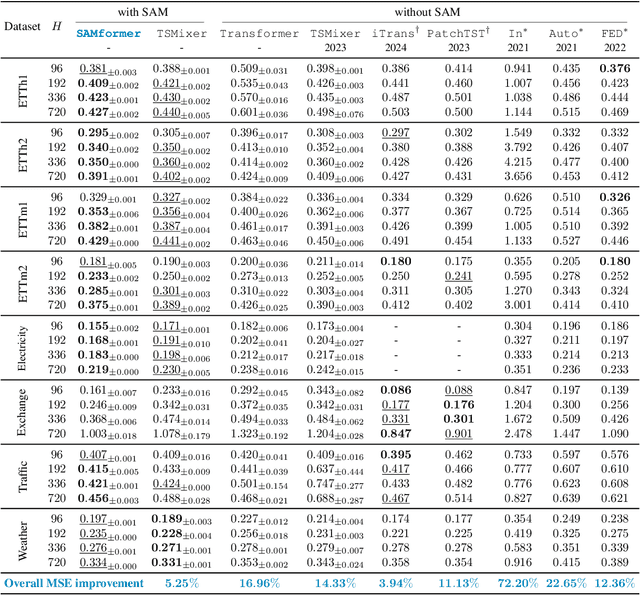Select the Transformer 1.323 Exchange value
This screenshot has height=595, width=640.
click(x=259, y=434)
